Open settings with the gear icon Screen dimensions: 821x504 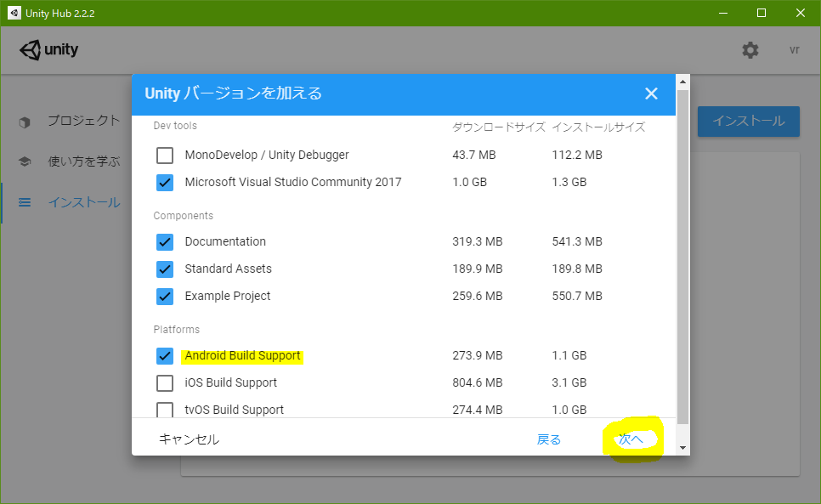[x=750, y=50]
